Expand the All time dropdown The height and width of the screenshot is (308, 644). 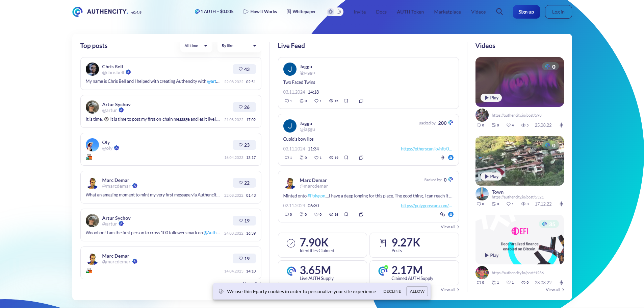(196, 46)
